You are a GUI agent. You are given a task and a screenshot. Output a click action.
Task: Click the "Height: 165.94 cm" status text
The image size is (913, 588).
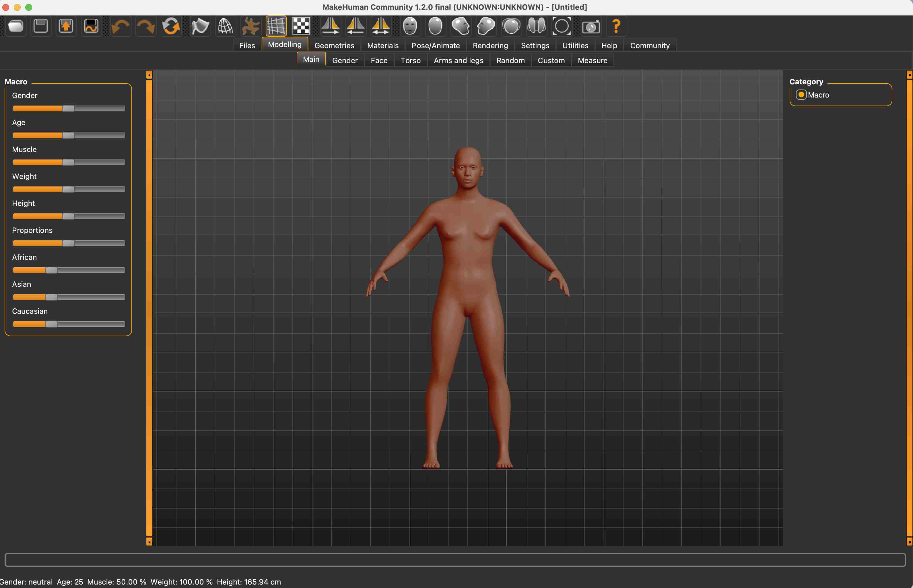pyautogui.click(x=249, y=582)
